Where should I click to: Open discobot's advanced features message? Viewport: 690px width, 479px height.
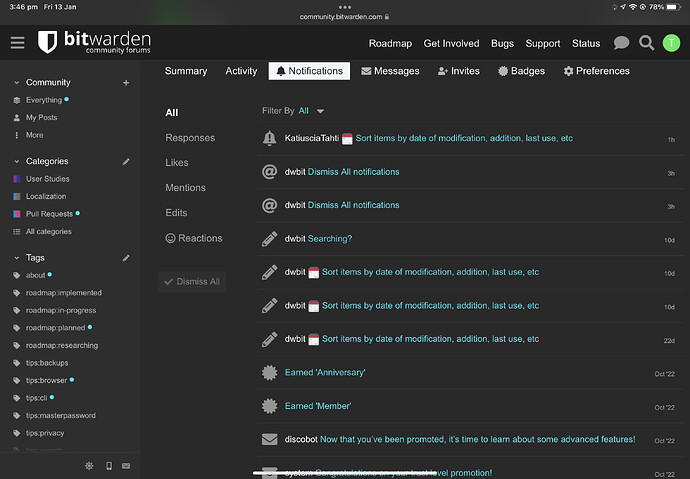(477, 439)
